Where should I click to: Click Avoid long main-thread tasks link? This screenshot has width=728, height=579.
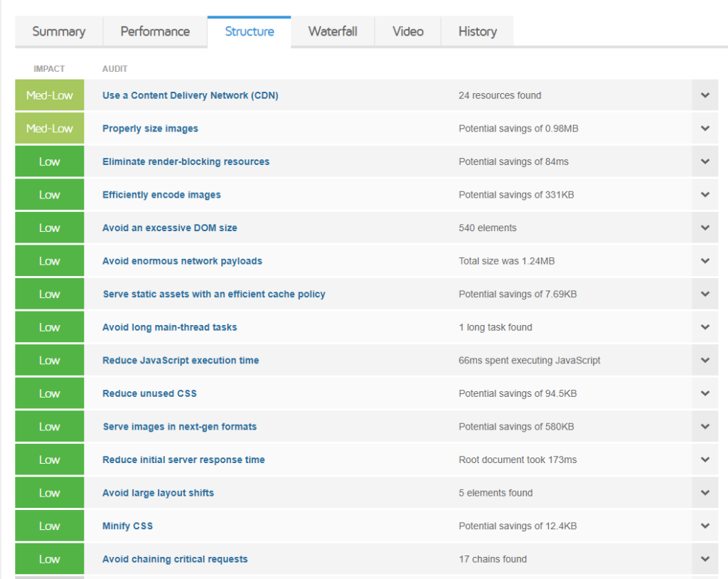[x=169, y=327]
